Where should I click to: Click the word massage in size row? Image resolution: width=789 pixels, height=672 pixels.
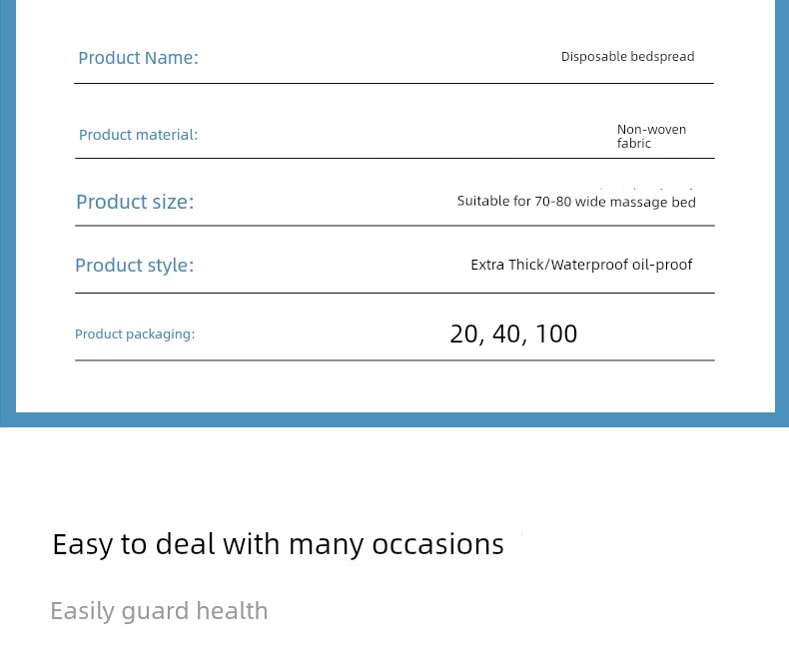639,203
